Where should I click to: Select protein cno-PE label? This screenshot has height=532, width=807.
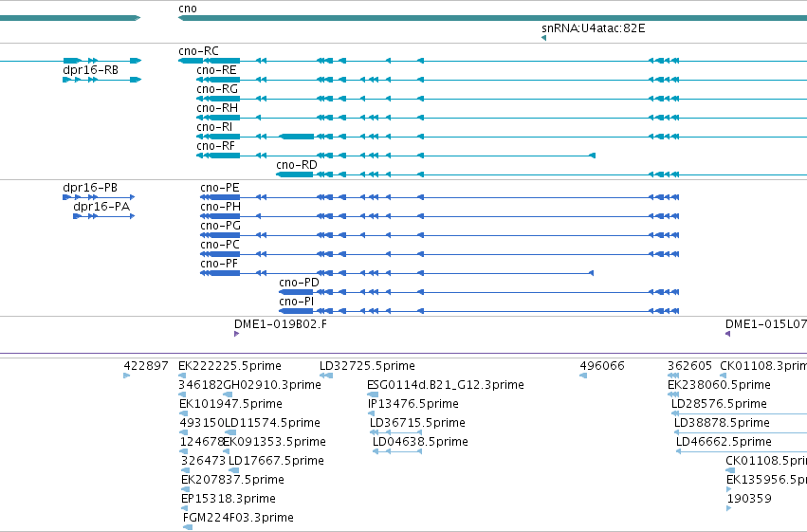pyautogui.click(x=220, y=188)
